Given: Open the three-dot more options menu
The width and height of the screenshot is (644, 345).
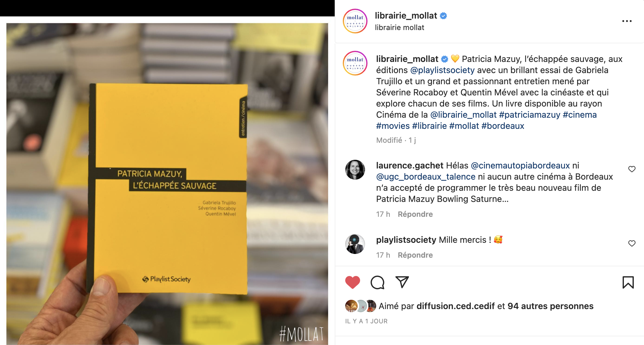Looking at the screenshot, I should coord(627,21).
